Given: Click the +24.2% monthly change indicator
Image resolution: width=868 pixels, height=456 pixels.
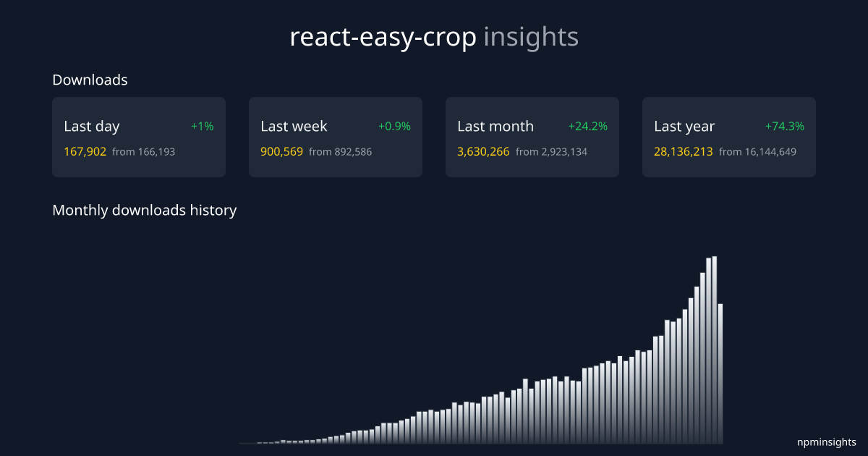Looking at the screenshot, I should coord(587,127).
